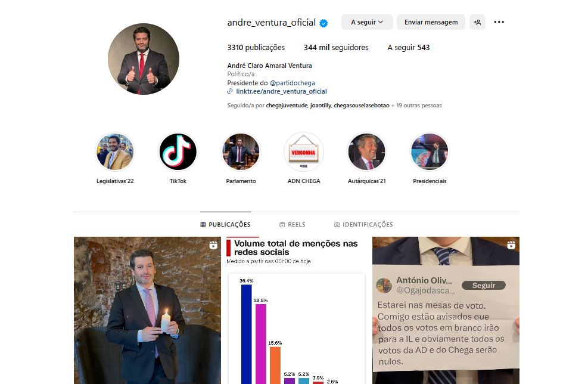This screenshot has width=588, height=384.
Task: Open the linktr.ee/andre_ventura_oficial link
Action: pyautogui.click(x=281, y=91)
